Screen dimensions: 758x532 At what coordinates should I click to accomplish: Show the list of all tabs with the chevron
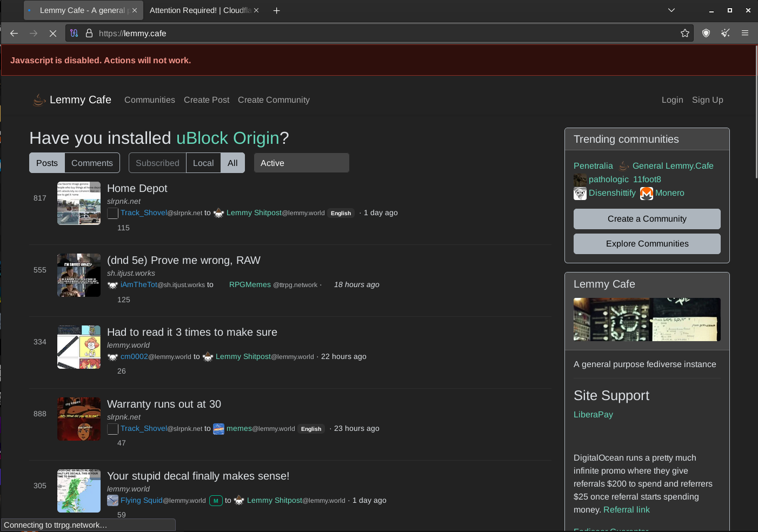[671, 10]
